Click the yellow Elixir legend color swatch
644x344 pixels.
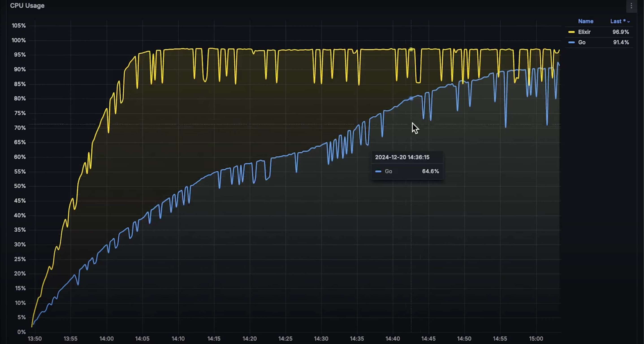click(x=571, y=32)
